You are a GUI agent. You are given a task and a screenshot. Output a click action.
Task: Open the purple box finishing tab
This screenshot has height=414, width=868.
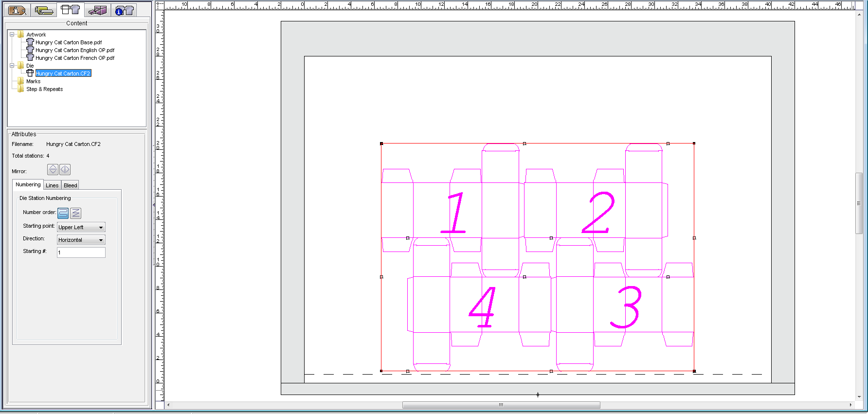point(98,10)
